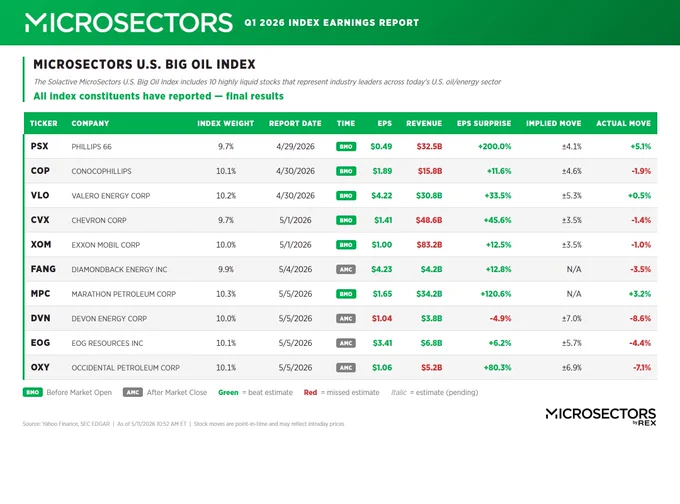Select the BMO badge in the ConocoPhillips row

click(x=346, y=171)
